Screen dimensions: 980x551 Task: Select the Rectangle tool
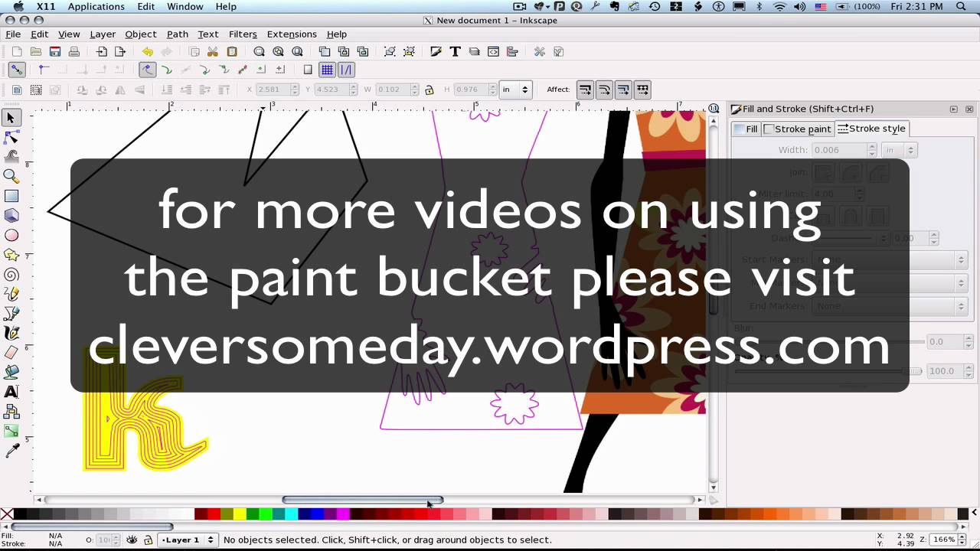(11, 197)
